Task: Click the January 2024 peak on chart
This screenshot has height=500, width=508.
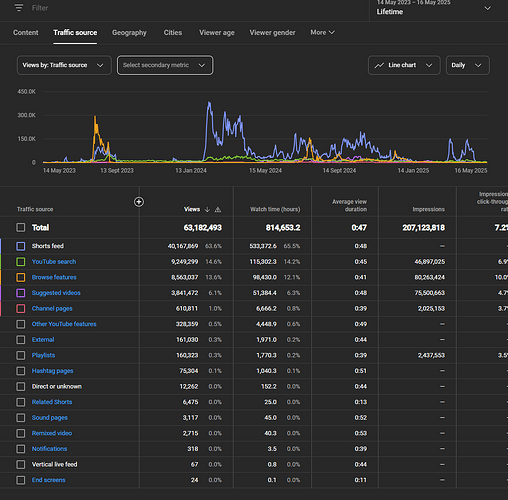Action: coord(209,103)
